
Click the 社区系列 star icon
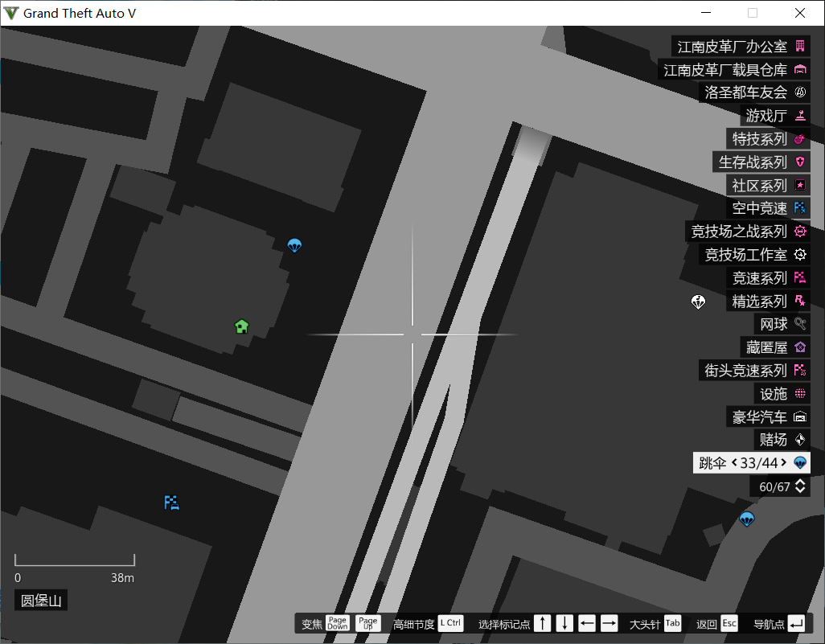click(800, 185)
